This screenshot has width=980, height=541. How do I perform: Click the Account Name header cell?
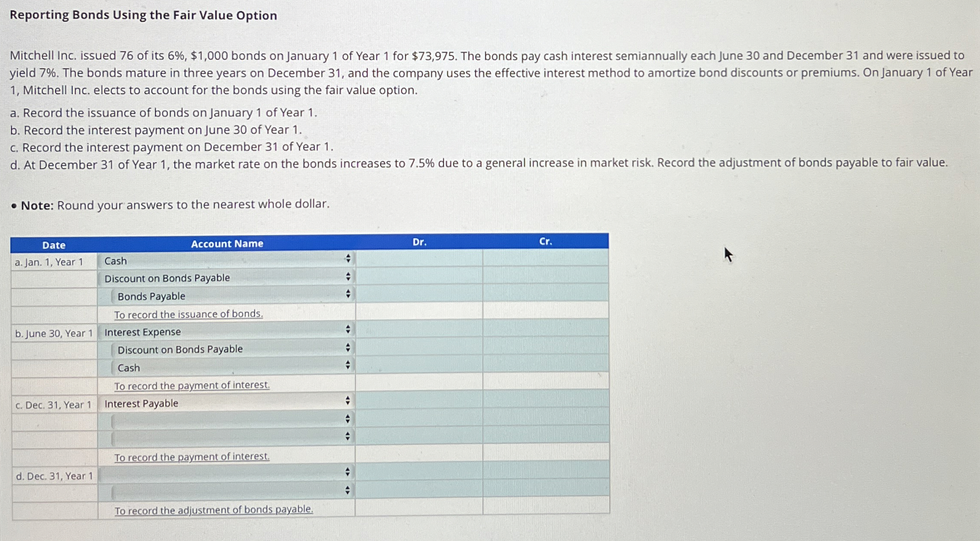pos(227,243)
